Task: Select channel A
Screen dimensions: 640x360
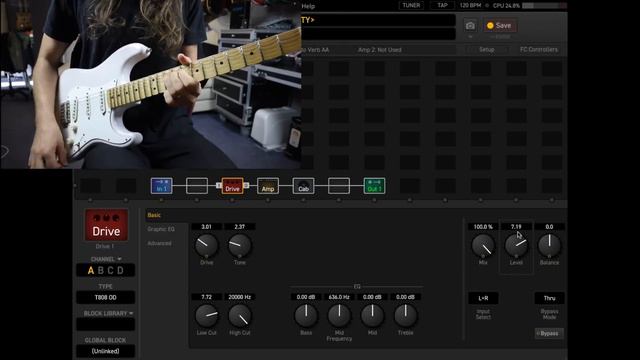Action: coord(91,270)
